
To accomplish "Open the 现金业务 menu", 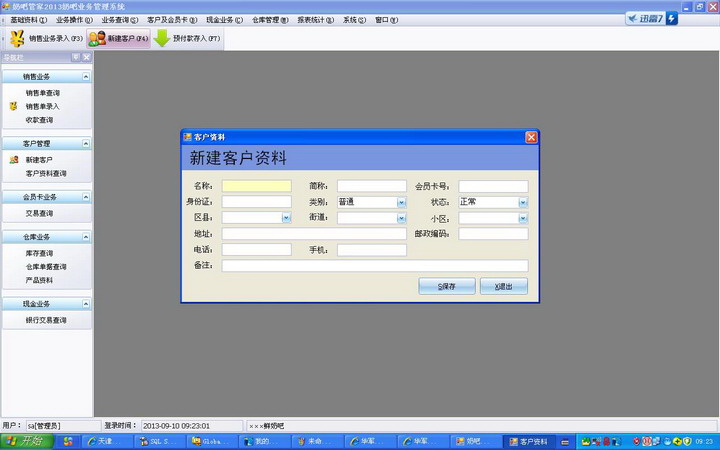I will [x=224, y=20].
